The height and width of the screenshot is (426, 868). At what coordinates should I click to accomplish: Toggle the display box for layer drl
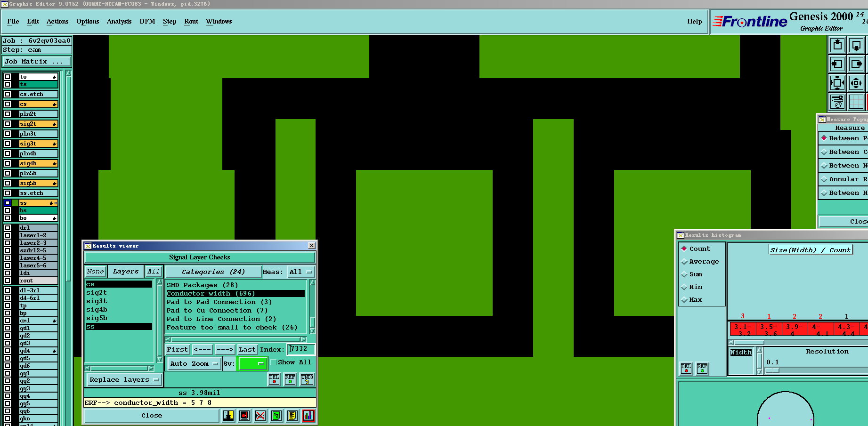[x=8, y=228]
